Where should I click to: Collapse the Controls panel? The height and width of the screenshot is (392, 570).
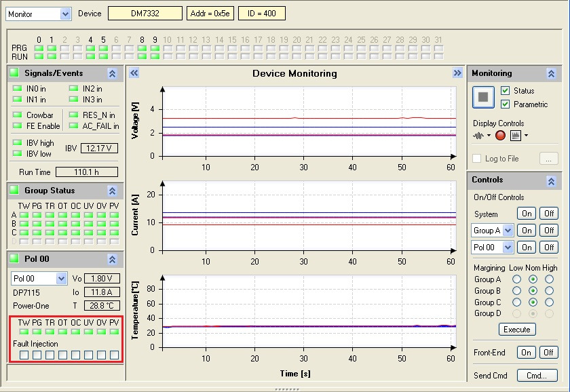pyautogui.click(x=551, y=181)
